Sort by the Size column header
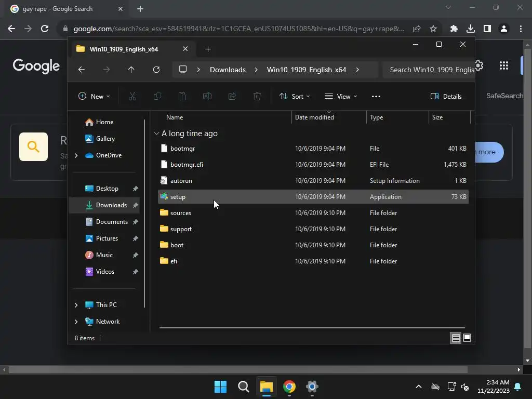The height and width of the screenshot is (399, 532). (449, 117)
